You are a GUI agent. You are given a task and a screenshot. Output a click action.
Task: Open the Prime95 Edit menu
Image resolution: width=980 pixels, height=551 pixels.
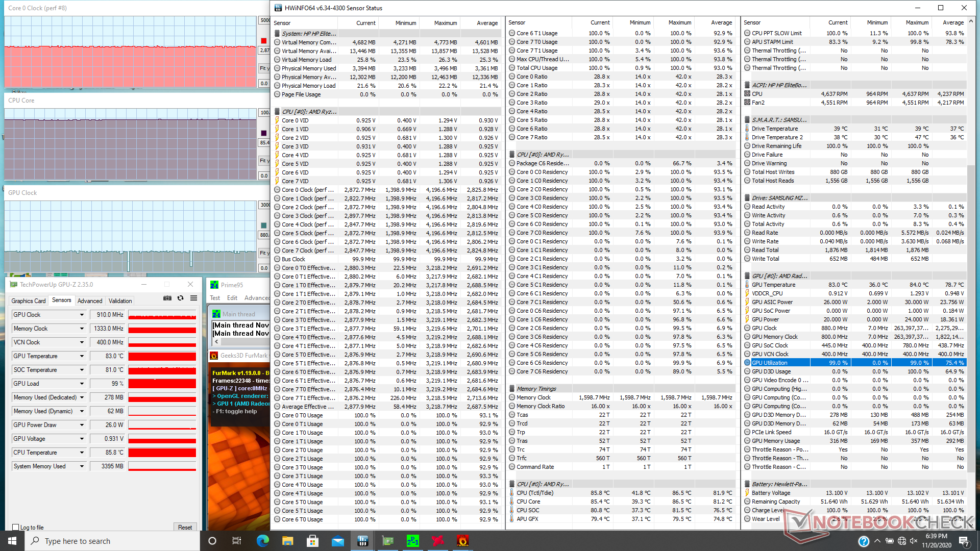pyautogui.click(x=232, y=298)
